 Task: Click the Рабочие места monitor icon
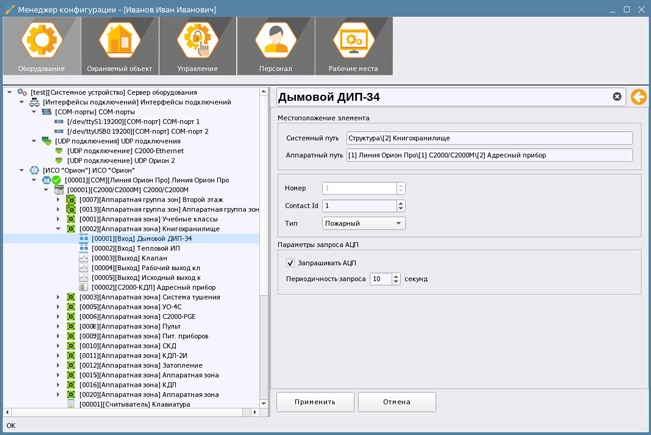coord(353,42)
